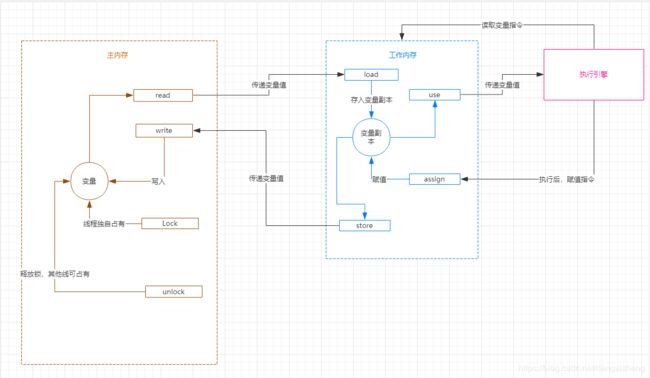Click the 释放锁,其他线可占有 label
The image size is (650, 378).
click(55, 274)
